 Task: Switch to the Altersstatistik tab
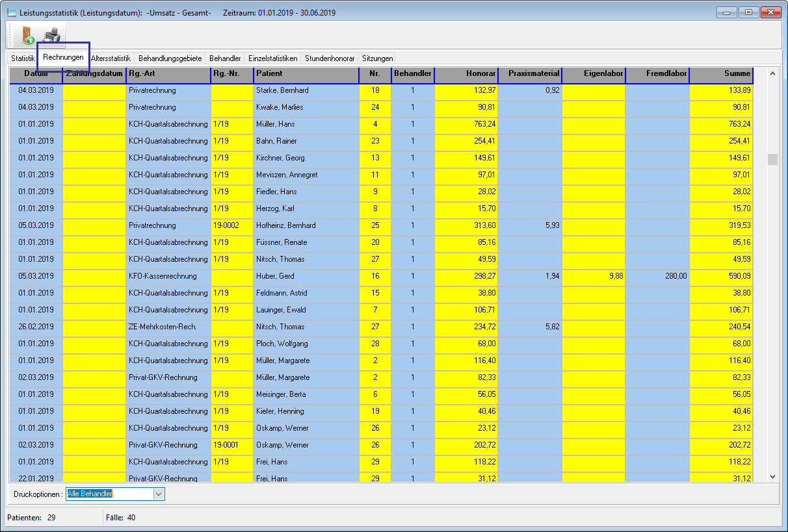click(x=111, y=58)
